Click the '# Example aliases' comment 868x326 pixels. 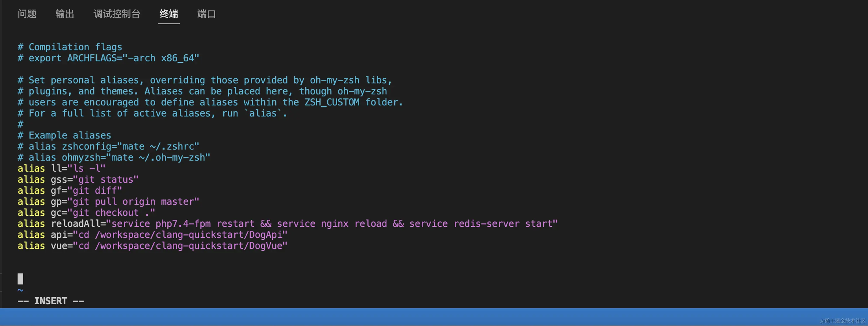[64, 135]
